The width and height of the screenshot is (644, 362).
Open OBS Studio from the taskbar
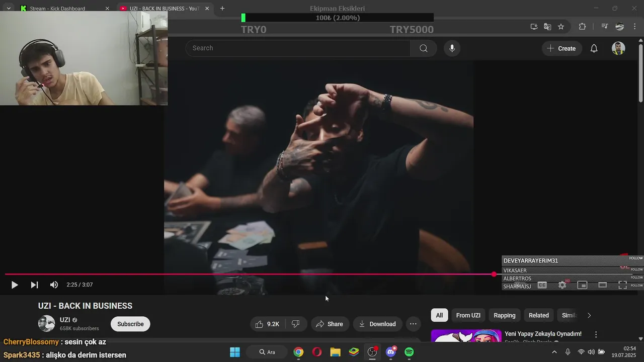click(372, 352)
